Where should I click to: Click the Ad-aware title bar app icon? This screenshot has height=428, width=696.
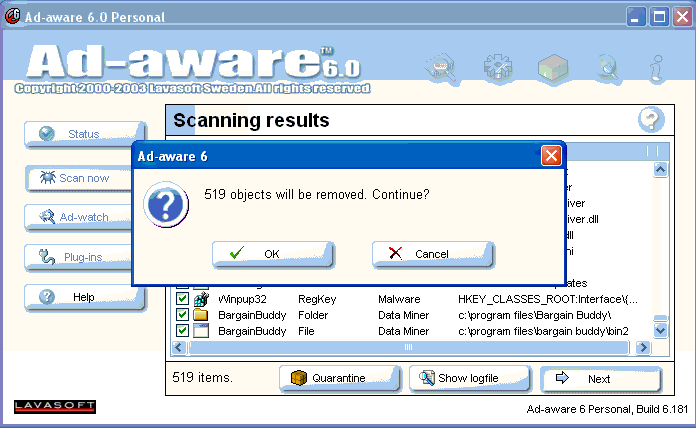pyautogui.click(x=12, y=17)
